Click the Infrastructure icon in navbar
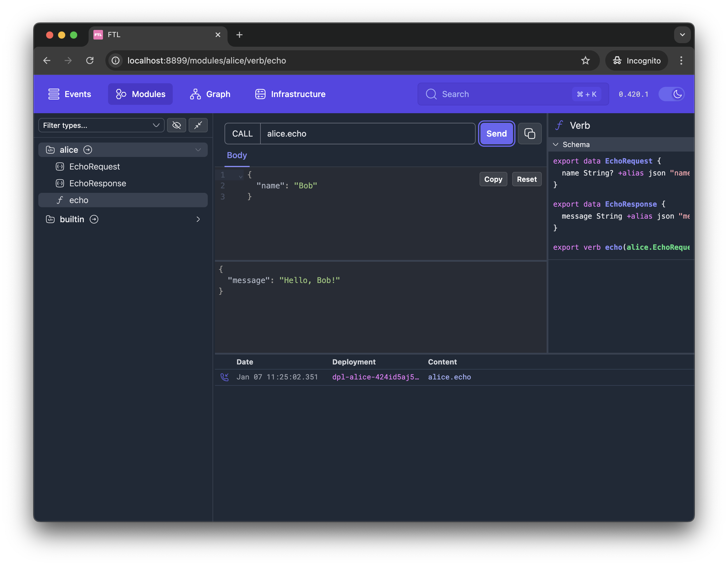Viewport: 728px width, 566px height. [260, 94]
